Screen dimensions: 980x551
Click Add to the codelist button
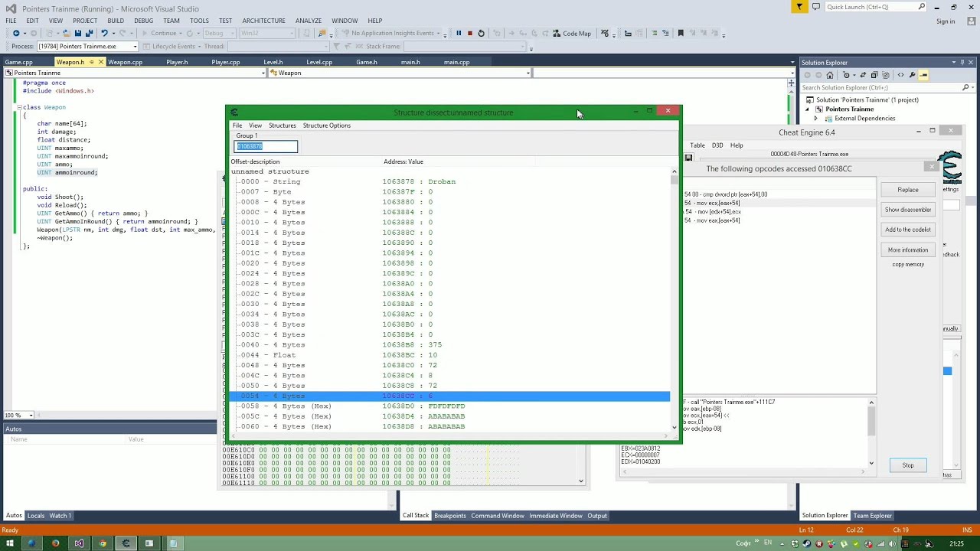coord(908,230)
